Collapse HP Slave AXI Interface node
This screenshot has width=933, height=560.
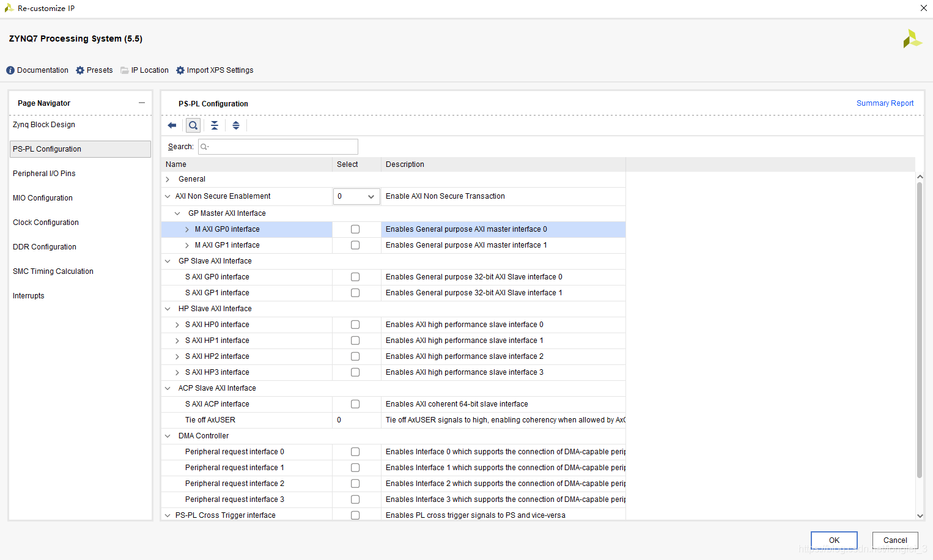point(168,309)
